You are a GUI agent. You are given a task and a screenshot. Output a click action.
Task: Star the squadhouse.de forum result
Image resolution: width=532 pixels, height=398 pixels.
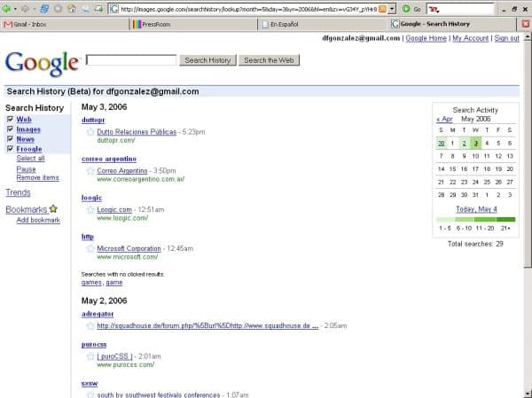click(x=90, y=326)
